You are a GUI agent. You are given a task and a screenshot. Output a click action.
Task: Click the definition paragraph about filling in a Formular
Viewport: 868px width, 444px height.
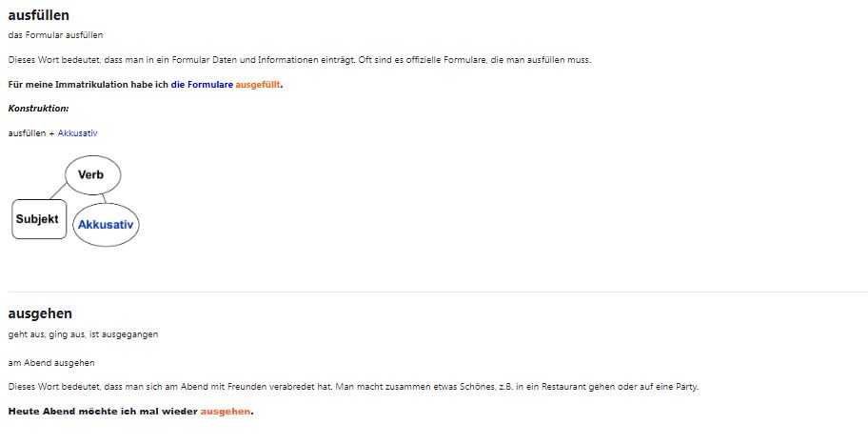pyautogui.click(x=299, y=60)
